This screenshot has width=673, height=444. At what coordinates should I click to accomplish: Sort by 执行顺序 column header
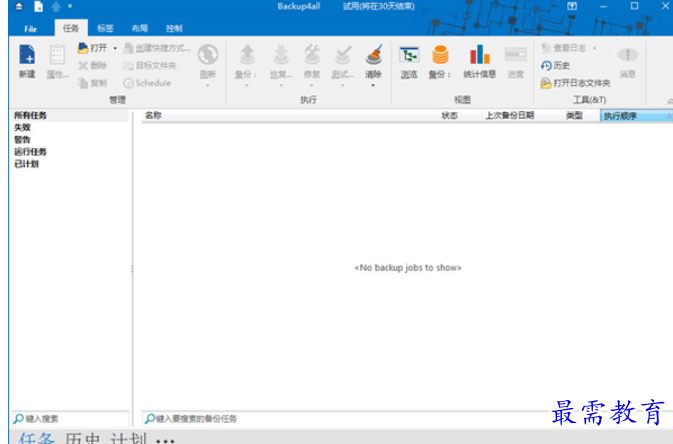click(x=636, y=116)
